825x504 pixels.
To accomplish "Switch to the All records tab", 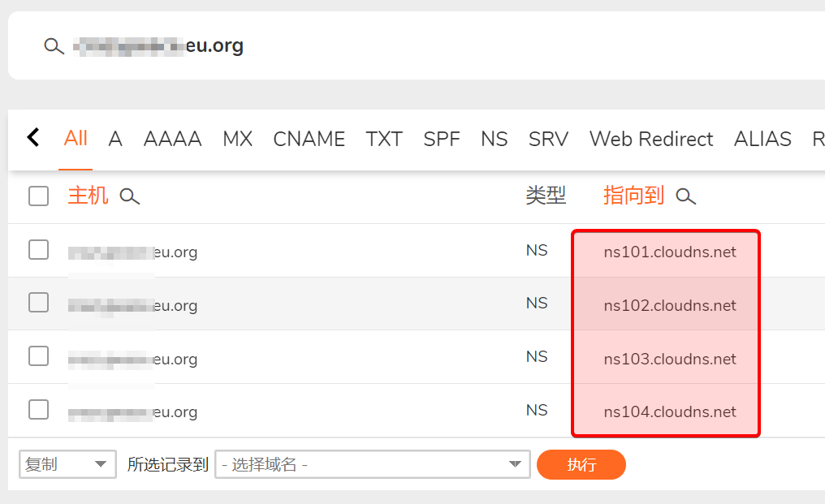I will coord(76,138).
